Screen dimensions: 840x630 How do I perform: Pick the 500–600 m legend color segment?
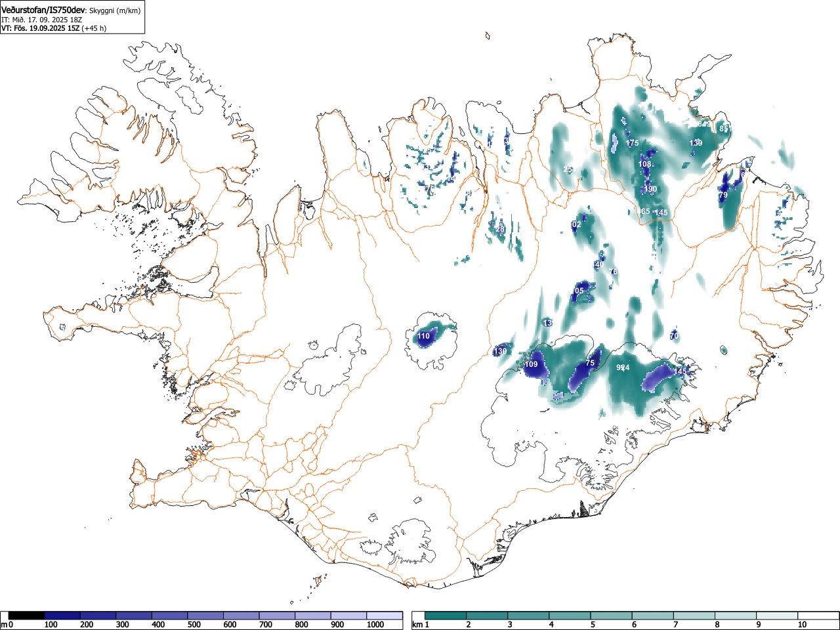(205, 616)
